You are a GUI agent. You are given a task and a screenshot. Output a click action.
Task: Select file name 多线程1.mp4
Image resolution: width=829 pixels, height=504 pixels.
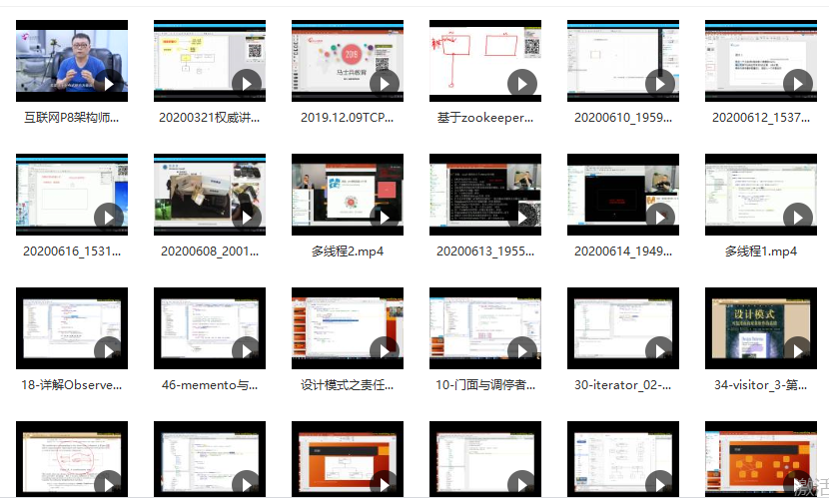pos(761,252)
